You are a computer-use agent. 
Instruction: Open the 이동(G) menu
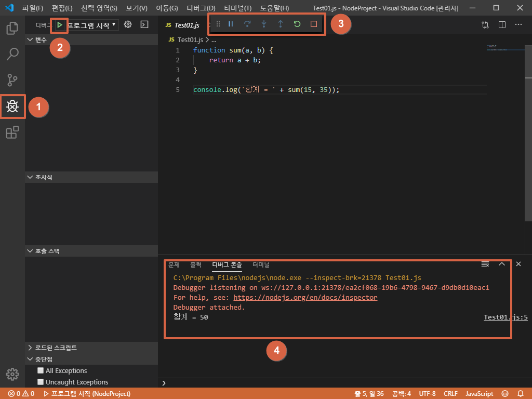[167, 8]
